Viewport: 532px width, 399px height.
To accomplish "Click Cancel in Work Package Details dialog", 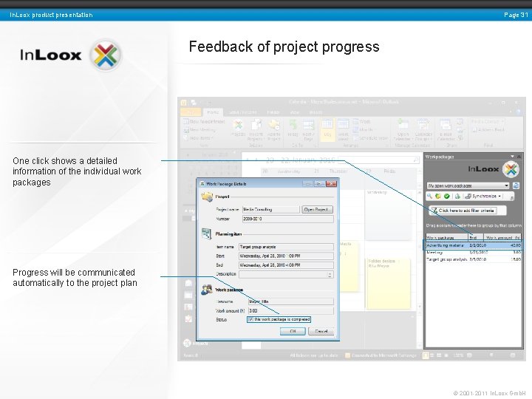I will (x=321, y=331).
